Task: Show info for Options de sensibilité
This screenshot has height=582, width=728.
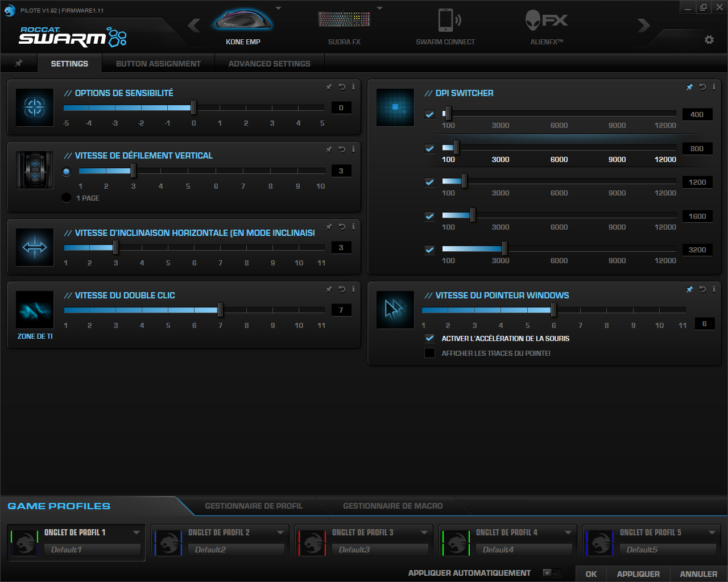Action: [353, 87]
